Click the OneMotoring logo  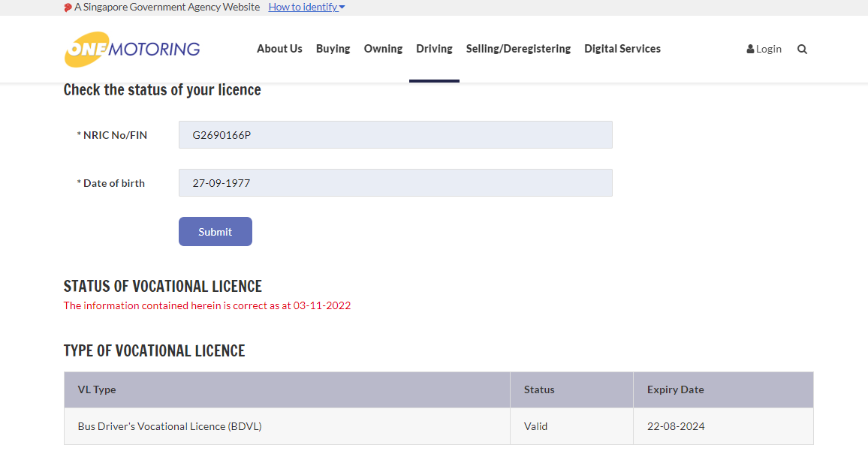132,50
